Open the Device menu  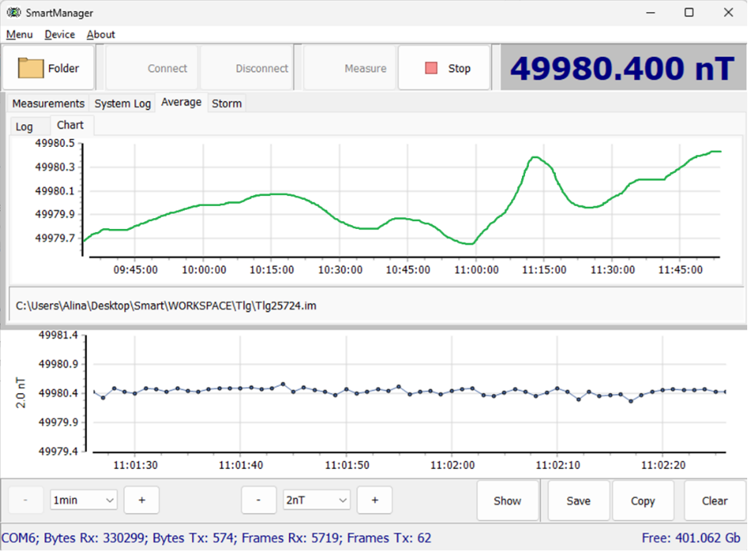[x=59, y=35]
